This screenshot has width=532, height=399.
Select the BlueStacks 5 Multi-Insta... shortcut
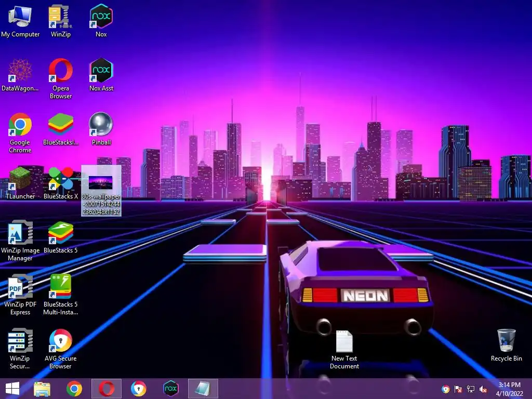point(60,295)
